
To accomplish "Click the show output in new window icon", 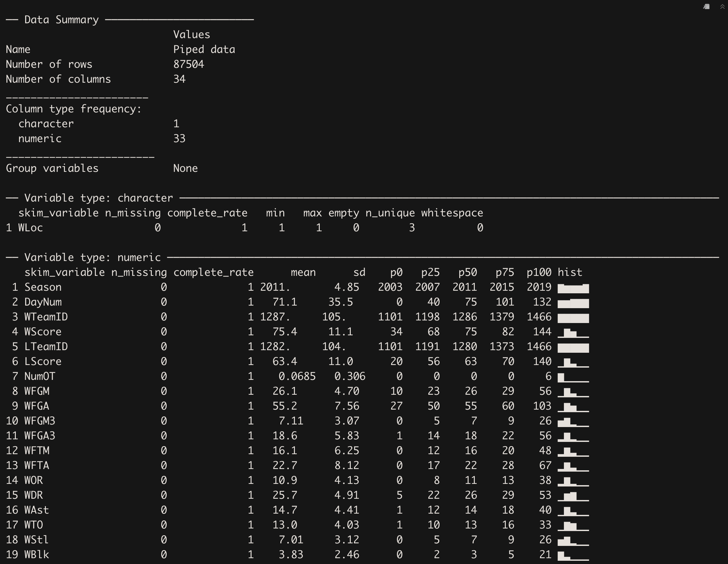I will click(x=706, y=7).
